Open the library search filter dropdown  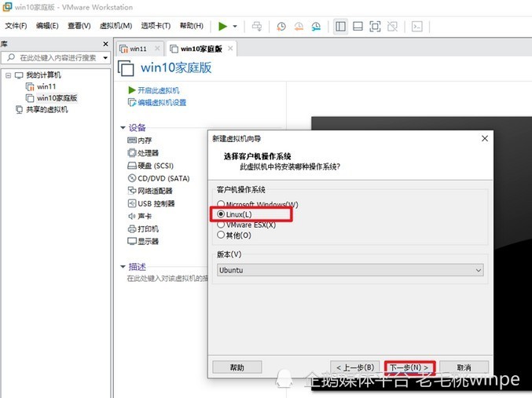tap(105, 58)
